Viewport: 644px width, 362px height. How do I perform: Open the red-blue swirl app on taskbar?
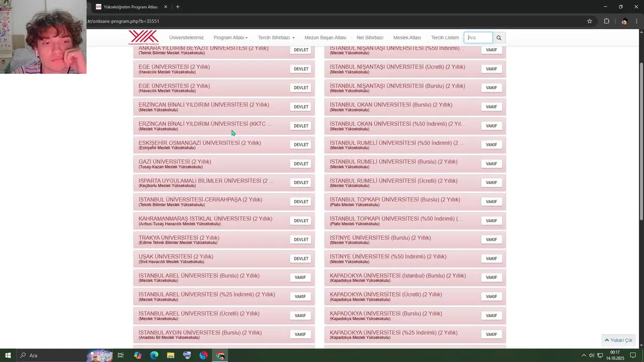pos(203,355)
